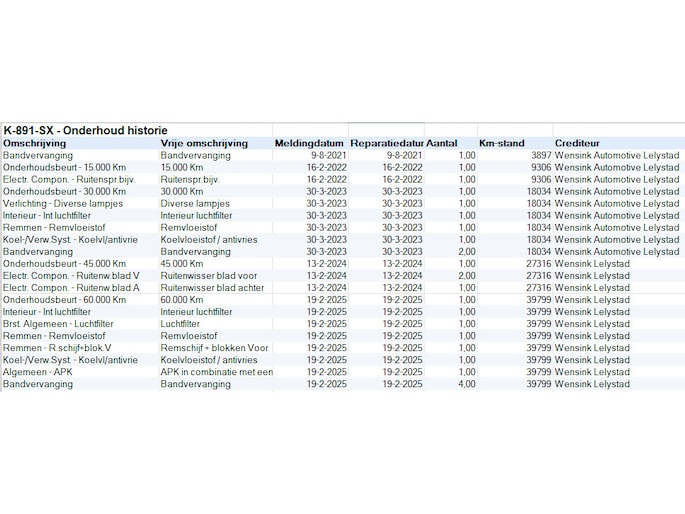Select the Aantal column header
The height and width of the screenshot is (514, 685).
[x=444, y=143]
